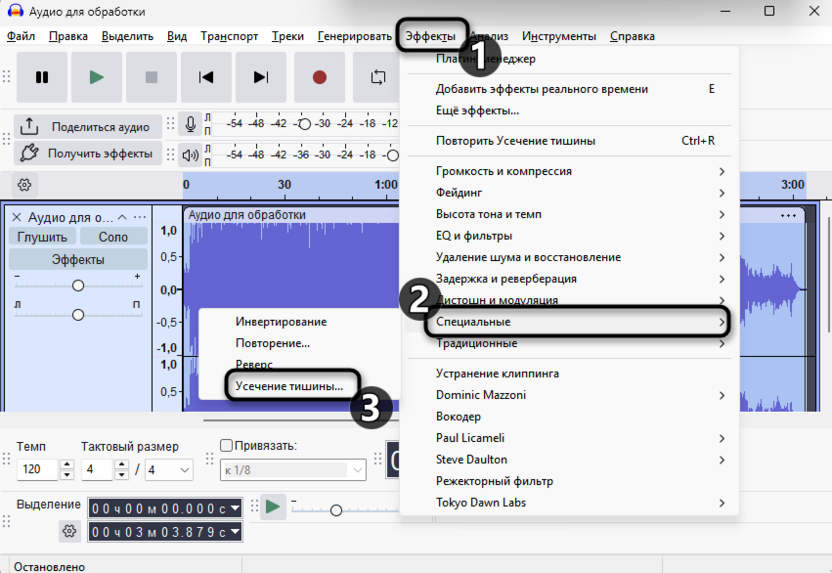832x573 pixels.
Task: Enable the Привязать snap checkbox
Action: [227, 445]
